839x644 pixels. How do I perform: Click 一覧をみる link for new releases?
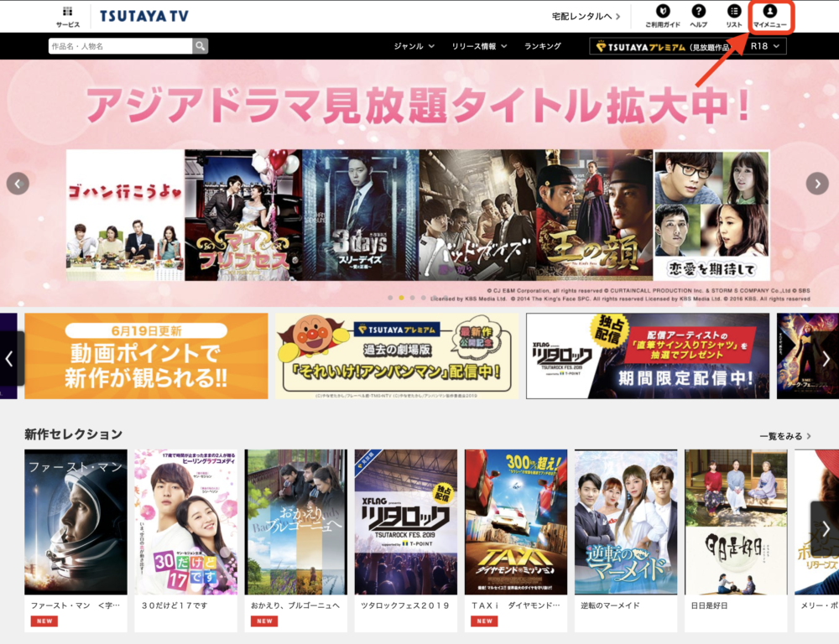tap(784, 436)
